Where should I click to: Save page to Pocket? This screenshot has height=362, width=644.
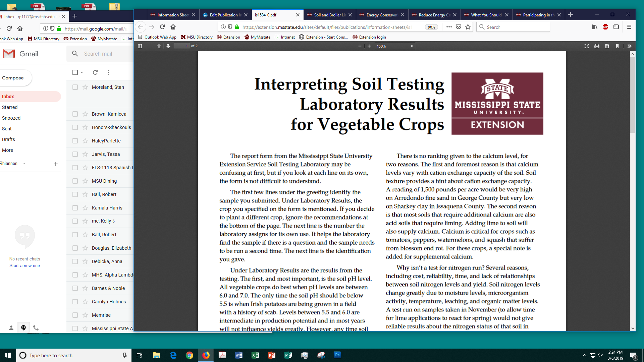click(x=459, y=27)
